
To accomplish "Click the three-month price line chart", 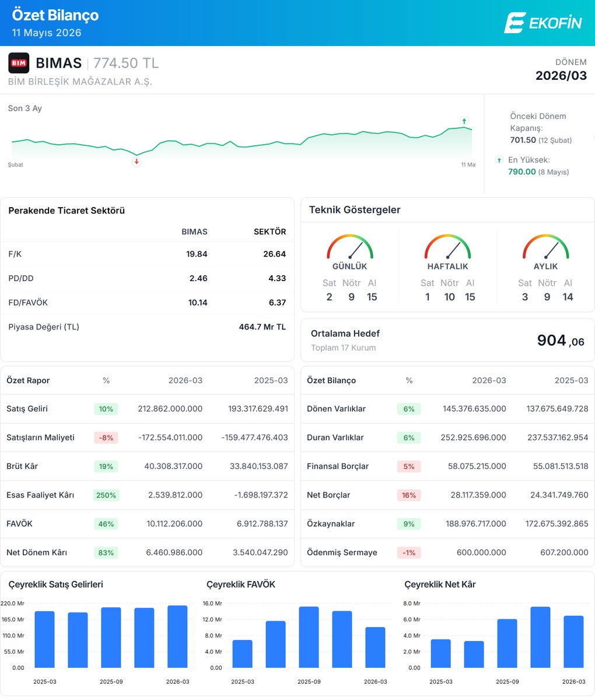I will (x=242, y=143).
